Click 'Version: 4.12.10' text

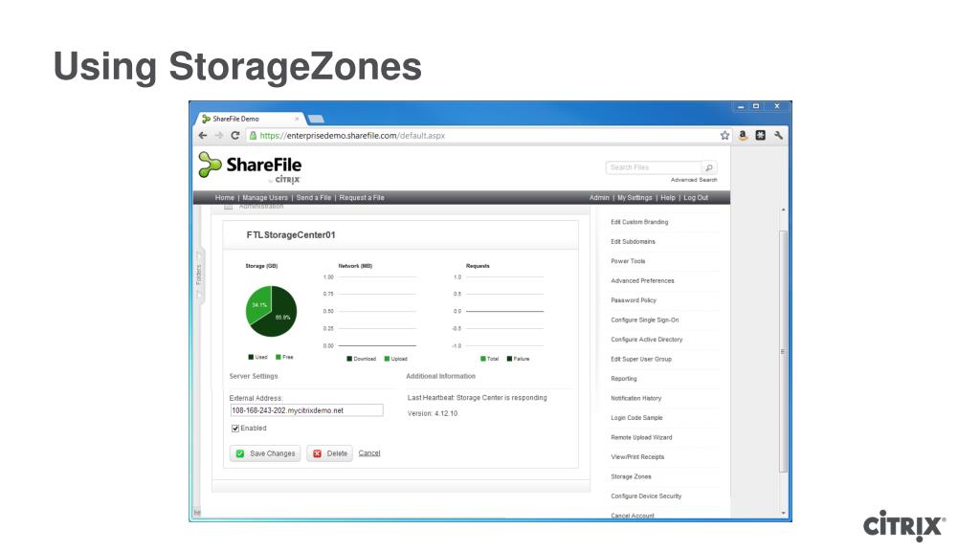[x=433, y=413]
